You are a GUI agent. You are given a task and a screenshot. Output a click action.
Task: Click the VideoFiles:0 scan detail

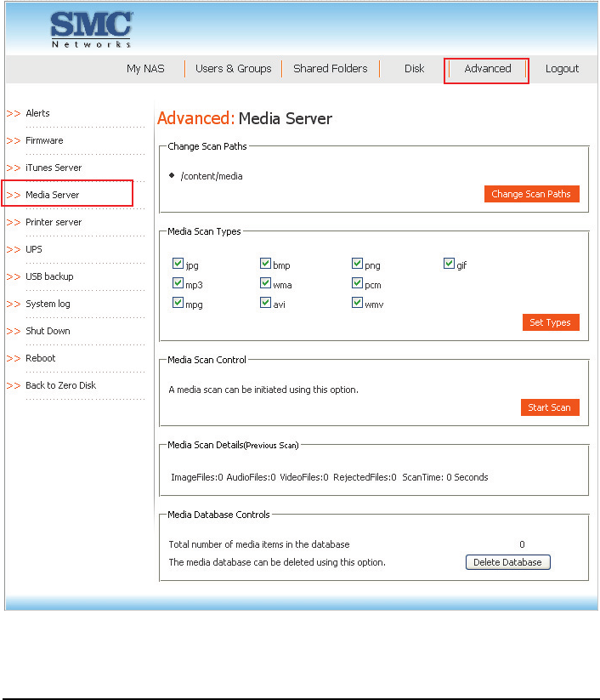click(x=303, y=477)
